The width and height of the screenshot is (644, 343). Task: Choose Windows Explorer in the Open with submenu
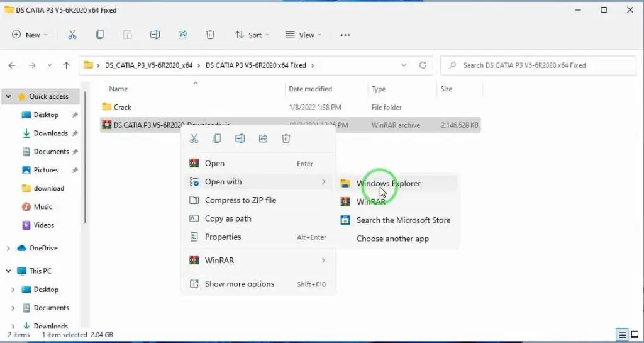pos(388,184)
